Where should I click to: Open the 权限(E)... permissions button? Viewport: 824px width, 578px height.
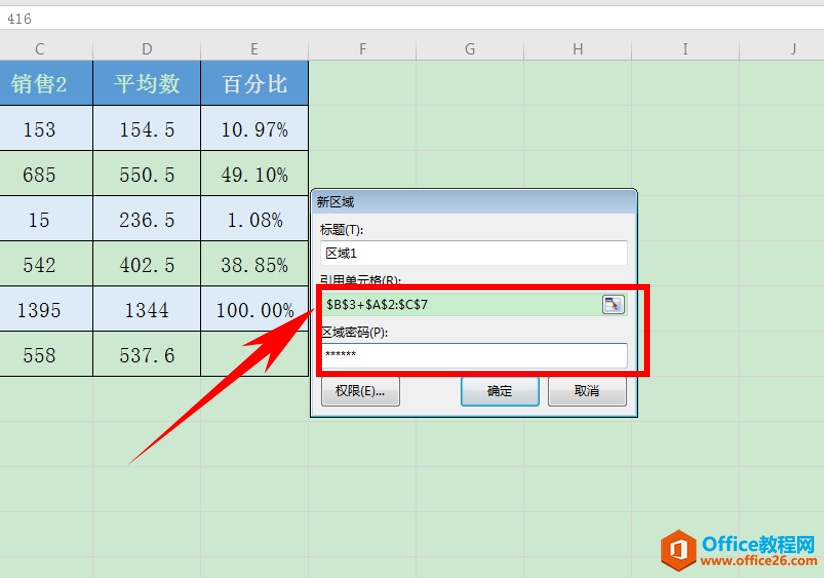(360, 391)
